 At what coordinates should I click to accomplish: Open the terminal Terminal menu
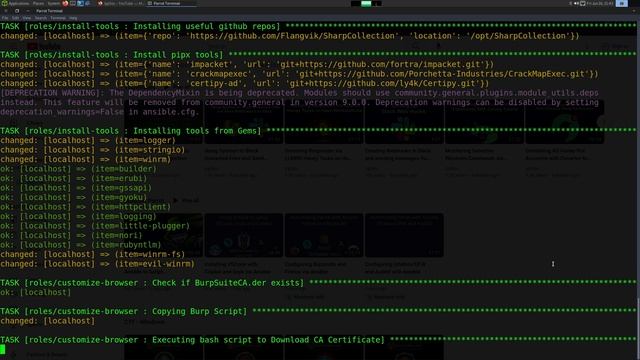tap(58, 18)
